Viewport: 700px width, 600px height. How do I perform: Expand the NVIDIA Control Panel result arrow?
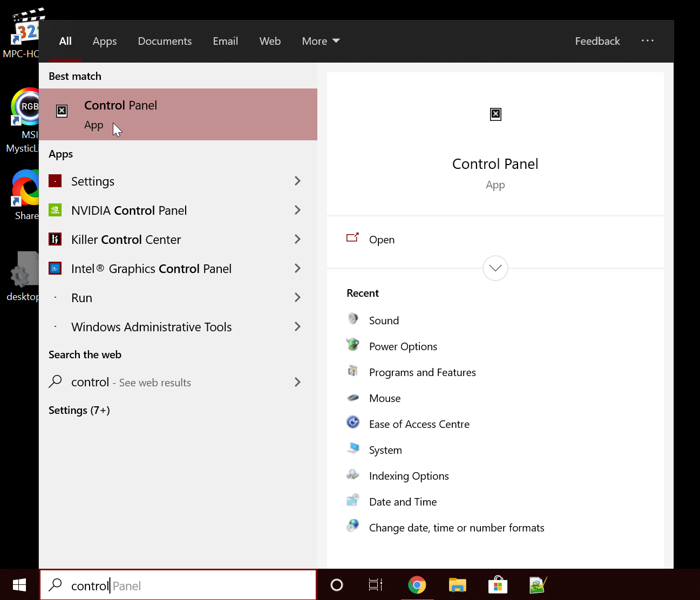click(x=297, y=210)
